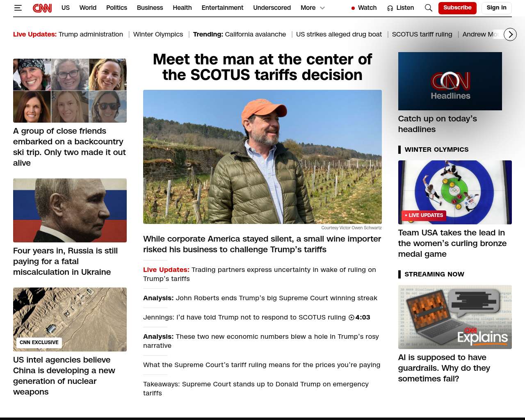The width and height of the screenshot is (525, 420).
Task: Open the Putin Russia story thumbnail
Action: click(x=70, y=210)
